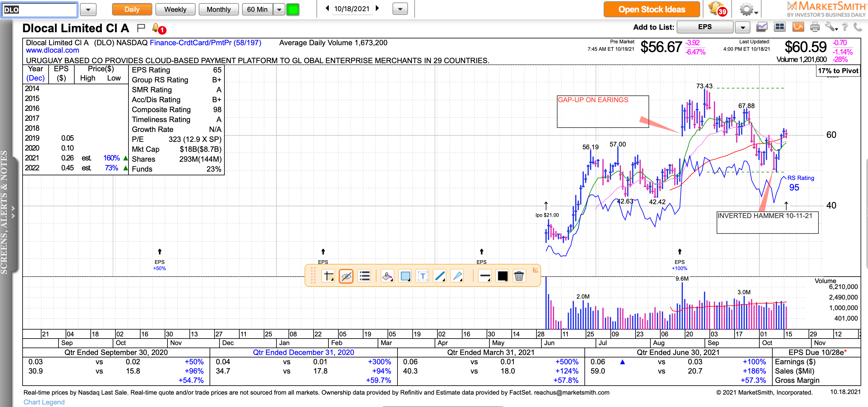Click the flag icon beside Dlocal title
868x407 pixels.
pos(141,28)
